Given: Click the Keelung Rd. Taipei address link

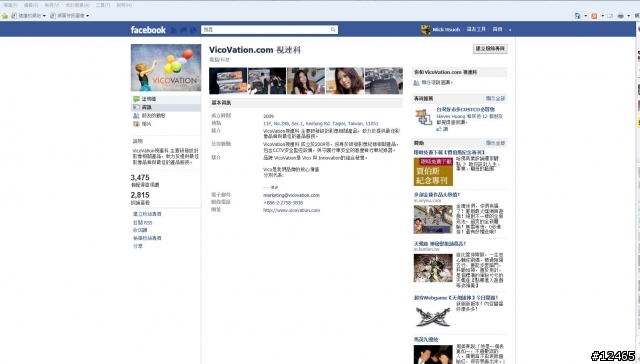Looking at the screenshot, I should tap(321, 123).
